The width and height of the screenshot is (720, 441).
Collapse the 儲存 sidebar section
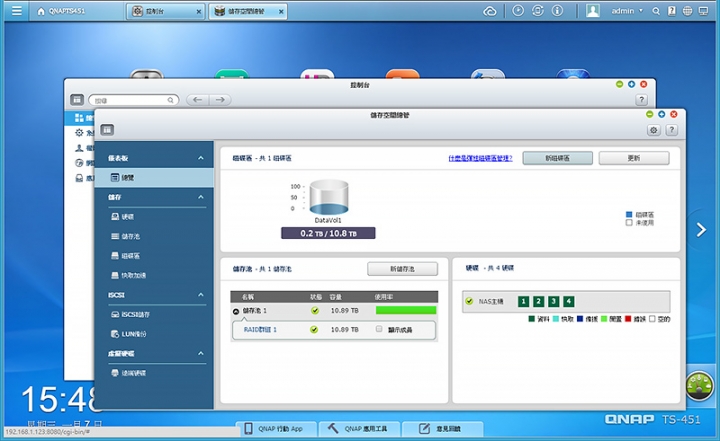click(x=201, y=197)
